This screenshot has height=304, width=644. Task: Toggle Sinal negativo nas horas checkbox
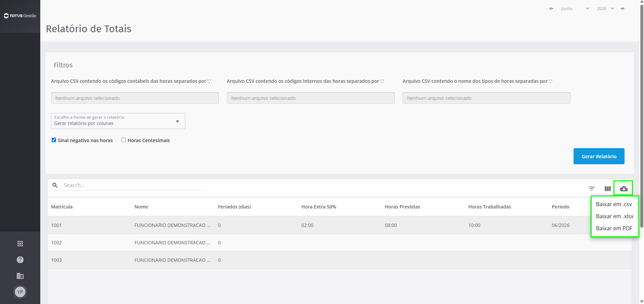coord(54,140)
